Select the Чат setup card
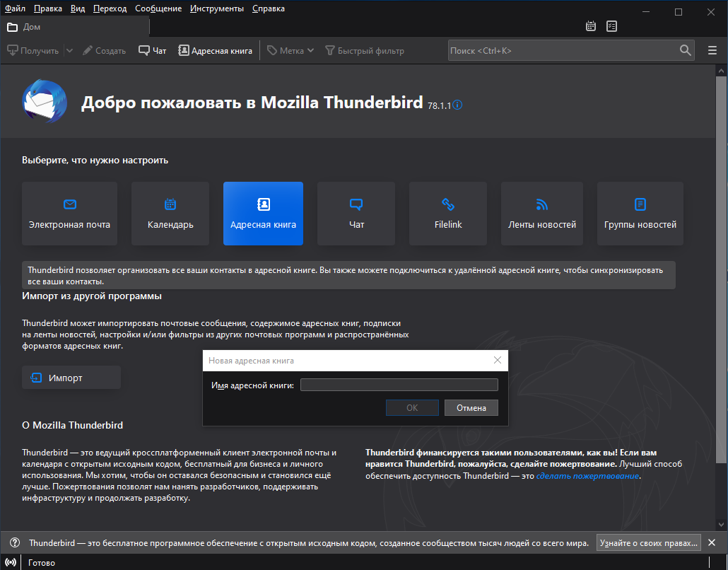 click(x=356, y=214)
